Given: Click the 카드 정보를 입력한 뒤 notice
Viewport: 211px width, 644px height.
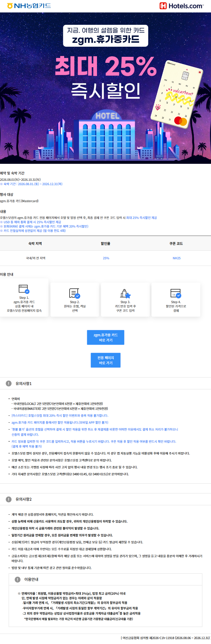Looking at the screenshot, I should (x=94, y=444).
